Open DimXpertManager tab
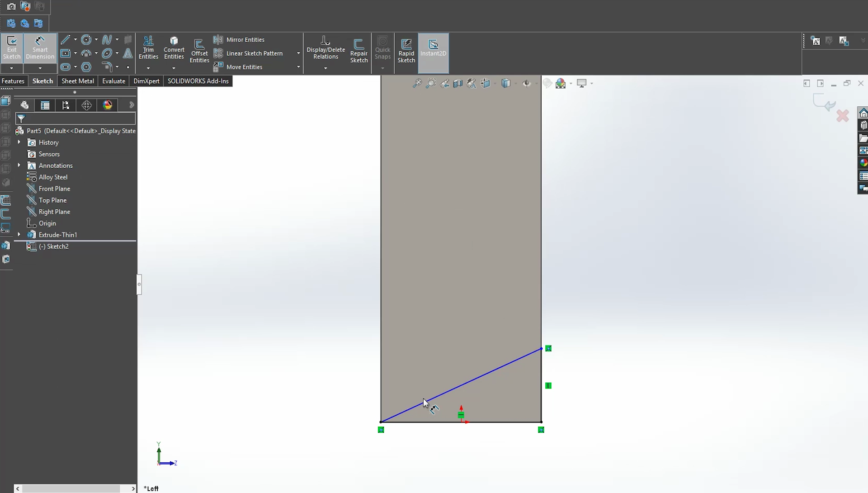Image resolution: width=868 pixels, height=493 pixels. [x=87, y=105]
